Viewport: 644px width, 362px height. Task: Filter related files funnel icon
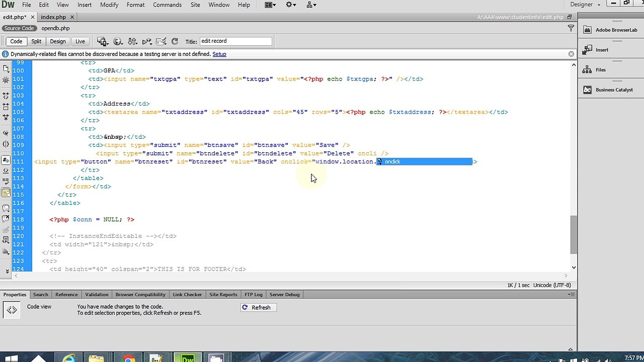coord(571,29)
